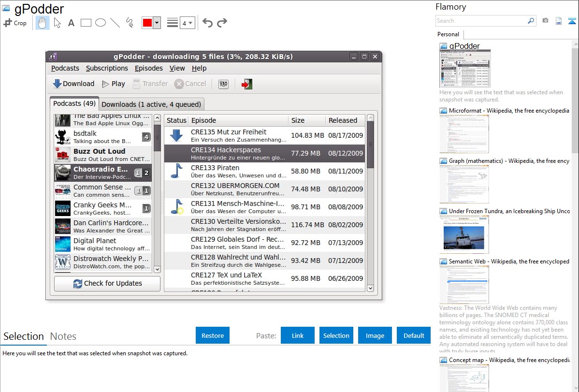The width and height of the screenshot is (579, 392).
Task: Click the gPodder eyes icon in title bar
Action: pos(53,57)
